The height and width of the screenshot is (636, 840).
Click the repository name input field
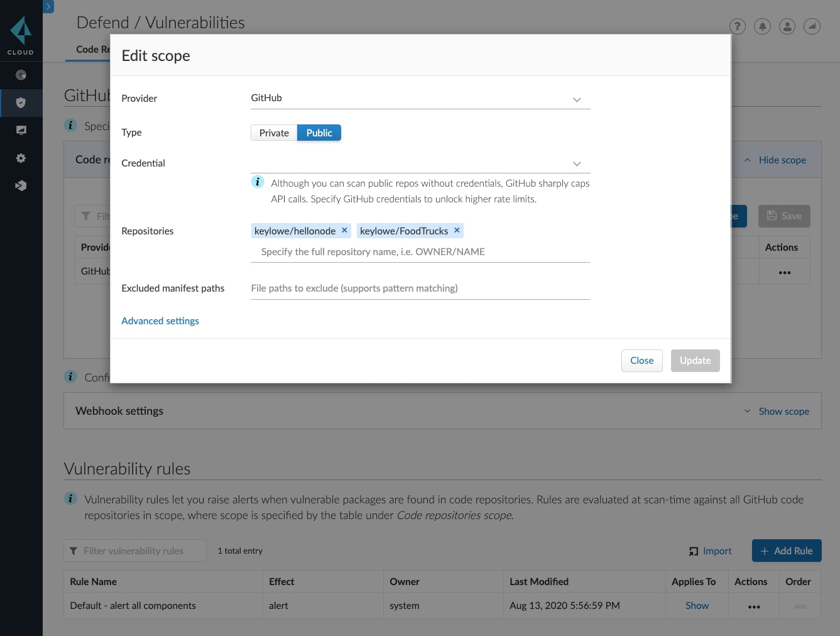pos(420,252)
